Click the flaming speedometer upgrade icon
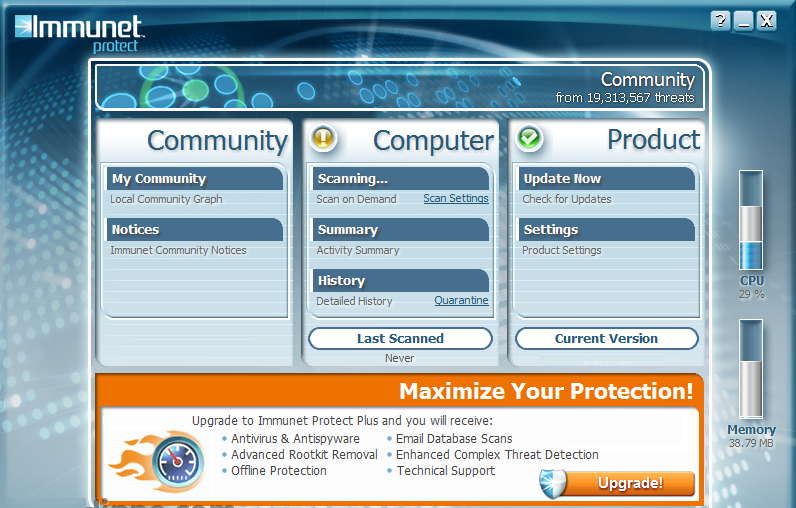796x508 pixels. pyautogui.click(x=157, y=462)
